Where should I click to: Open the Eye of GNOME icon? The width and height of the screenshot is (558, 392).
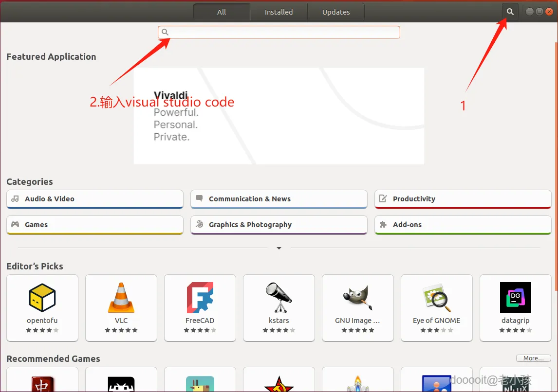pyautogui.click(x=437, y=298)
